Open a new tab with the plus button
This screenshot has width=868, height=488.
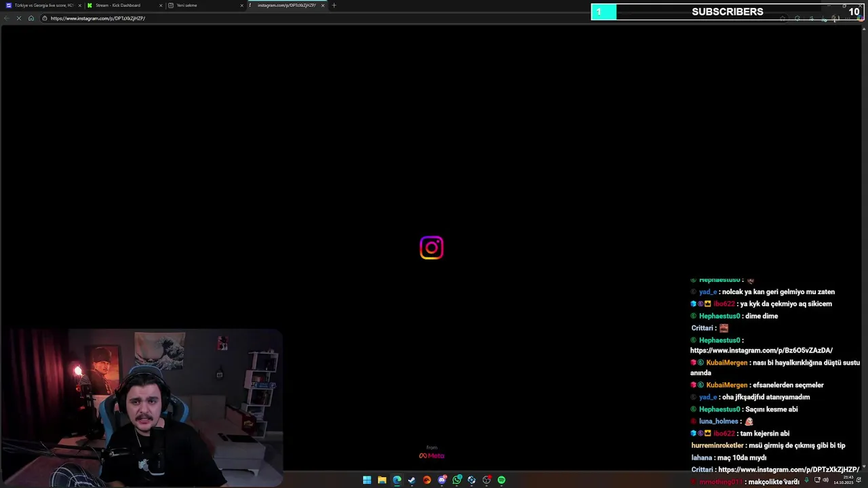coord(334,5)
